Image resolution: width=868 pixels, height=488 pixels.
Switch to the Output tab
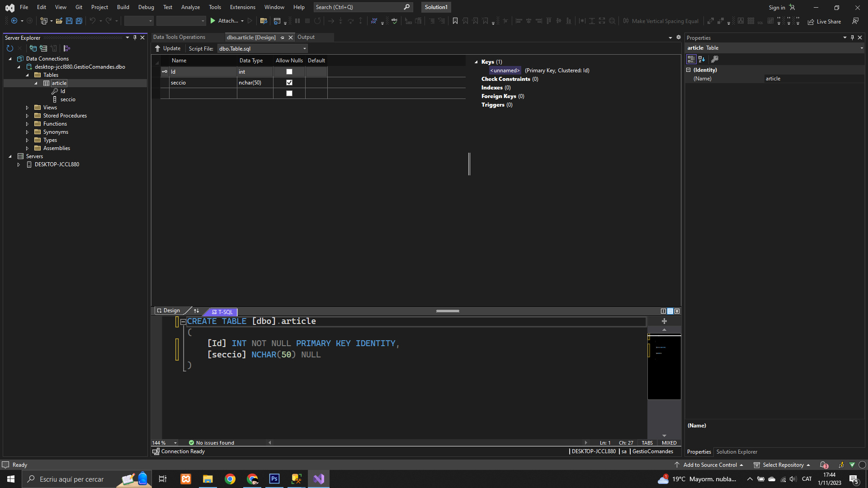click(306, 37)
